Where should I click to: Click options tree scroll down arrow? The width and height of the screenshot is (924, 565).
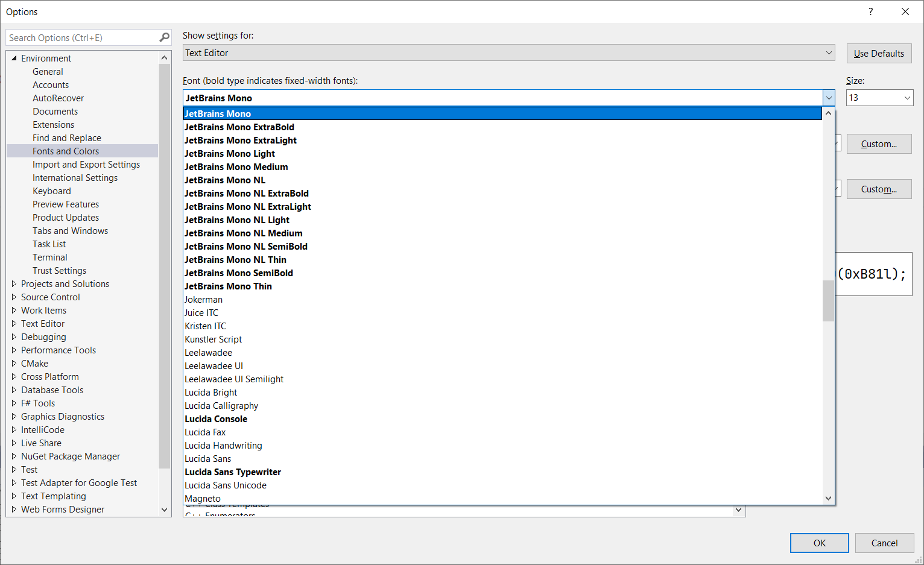click(x=164, y=510)
